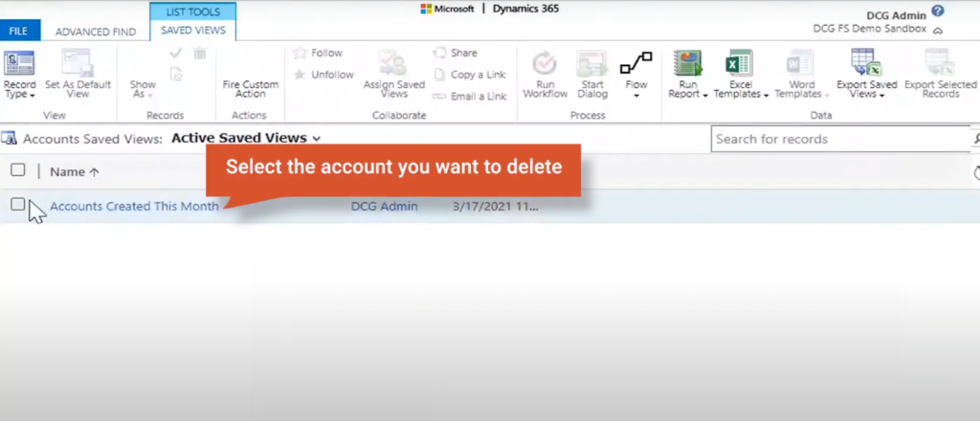Check the Accounts Created This Month row checkbox
This screenshot has width=980, height=421.
click(18, 204)
